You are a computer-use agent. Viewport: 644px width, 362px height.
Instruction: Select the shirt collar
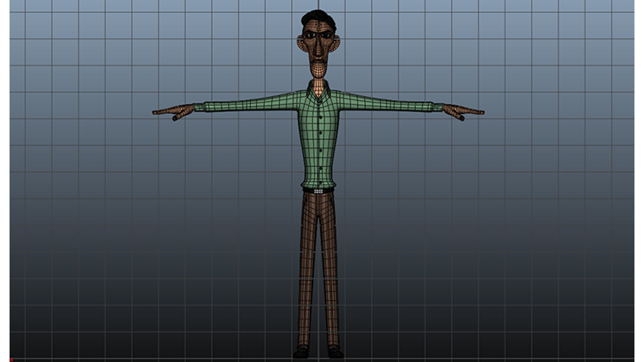coord(318,90)
